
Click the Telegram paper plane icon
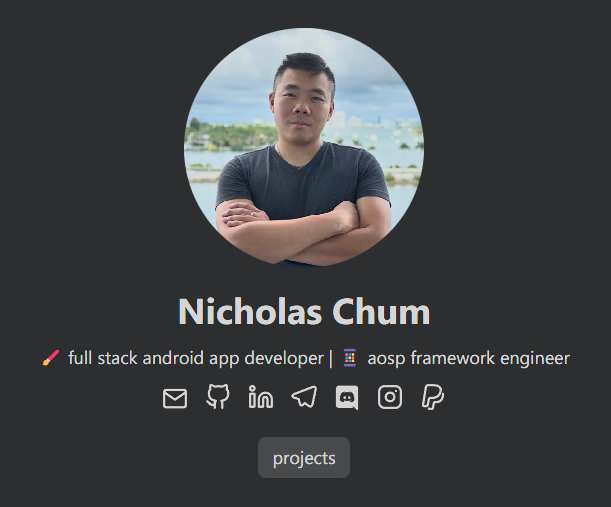(304, 397)
